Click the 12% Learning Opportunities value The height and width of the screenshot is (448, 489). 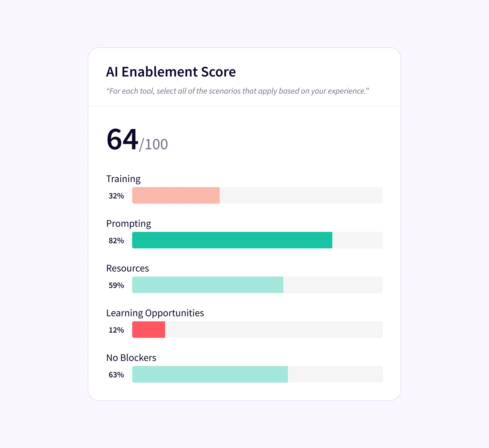pyautogui.click(x=116, y=330)
